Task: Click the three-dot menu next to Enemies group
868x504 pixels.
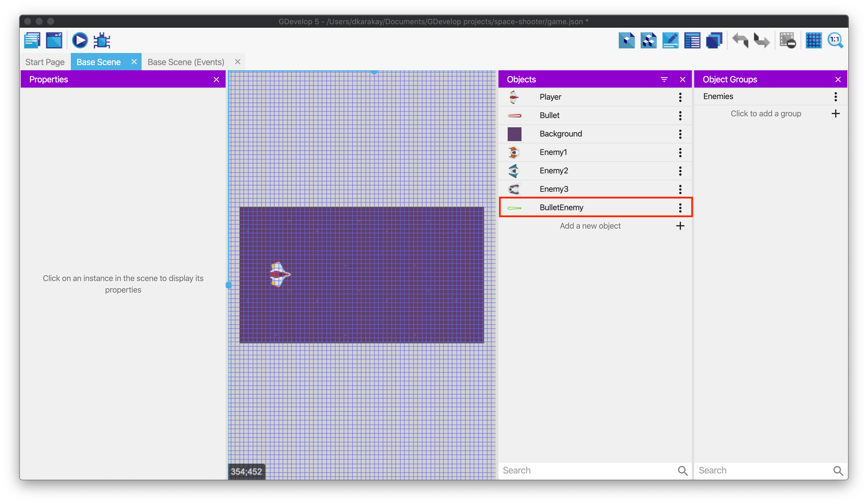Action: click(x=837, y=96)
